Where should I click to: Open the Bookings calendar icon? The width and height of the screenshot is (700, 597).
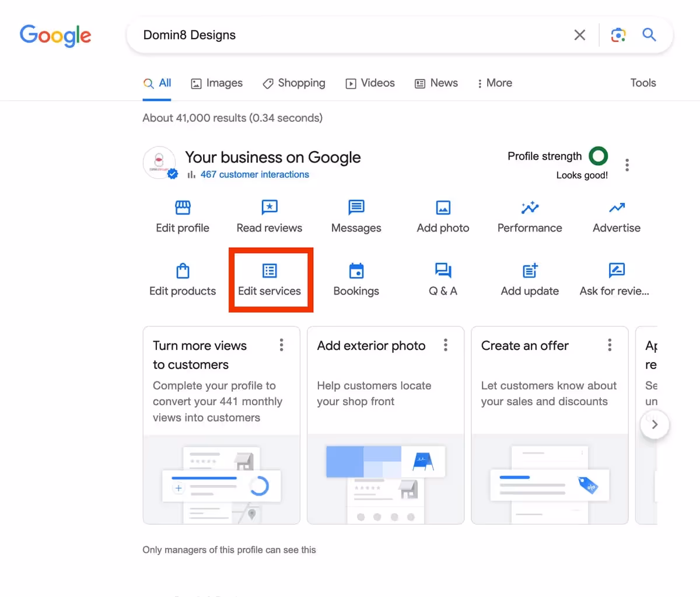[x=356, y=271]
